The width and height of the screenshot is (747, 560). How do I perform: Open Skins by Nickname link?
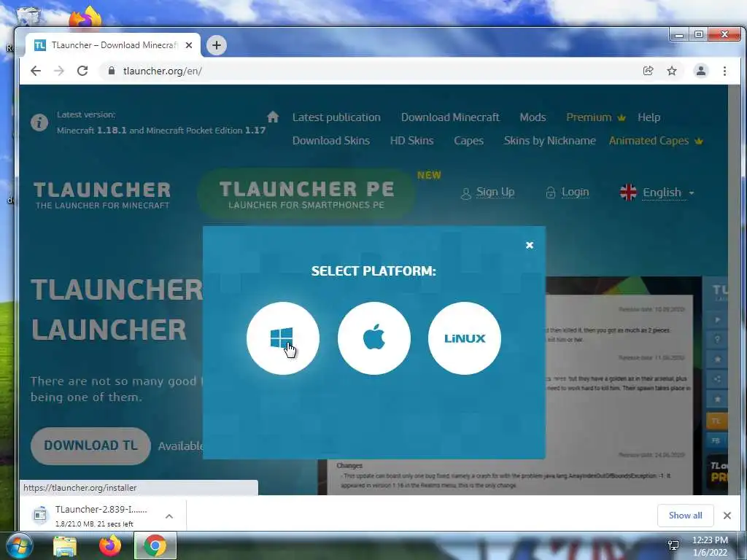(x=550, y=141)
